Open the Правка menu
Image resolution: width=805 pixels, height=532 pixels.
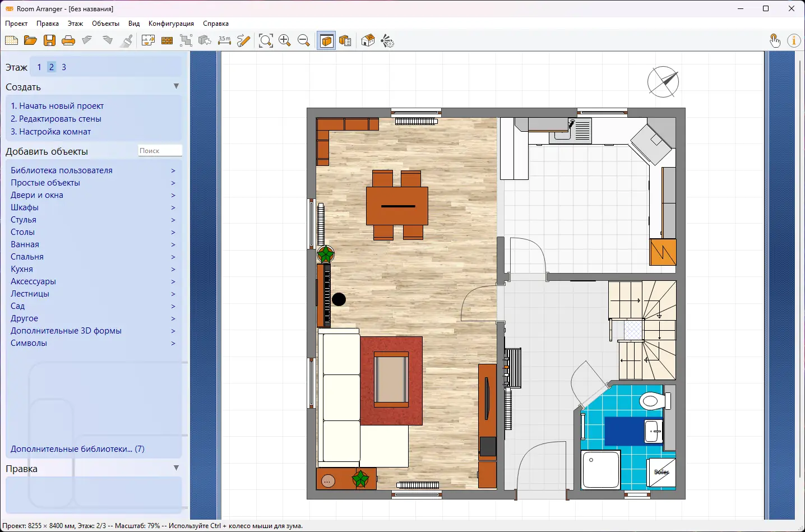(x=48, y=24)
